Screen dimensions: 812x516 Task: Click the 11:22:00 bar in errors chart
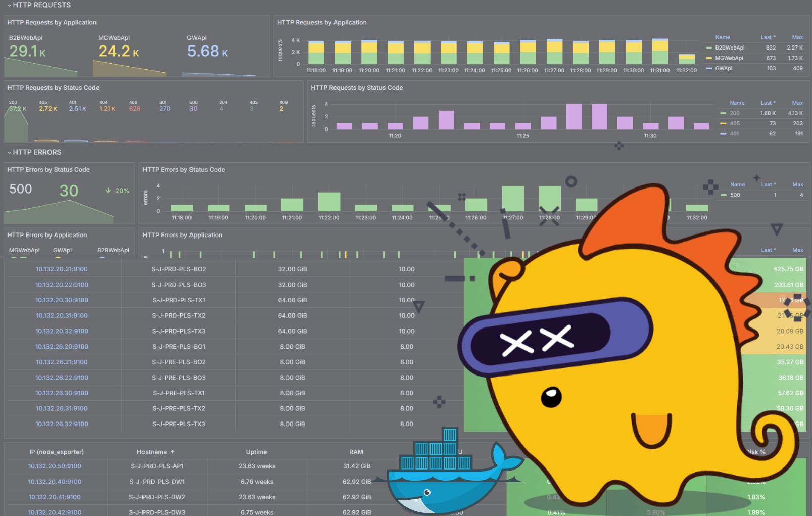pyautogui.click(x=329, y=202)
